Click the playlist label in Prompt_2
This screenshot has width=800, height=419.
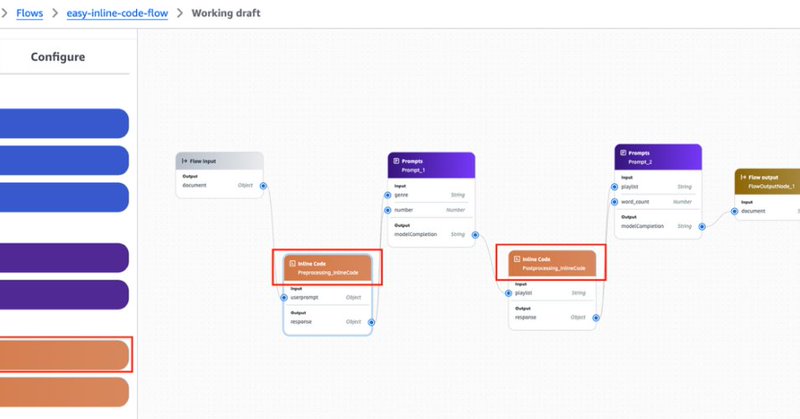[630, 187]
